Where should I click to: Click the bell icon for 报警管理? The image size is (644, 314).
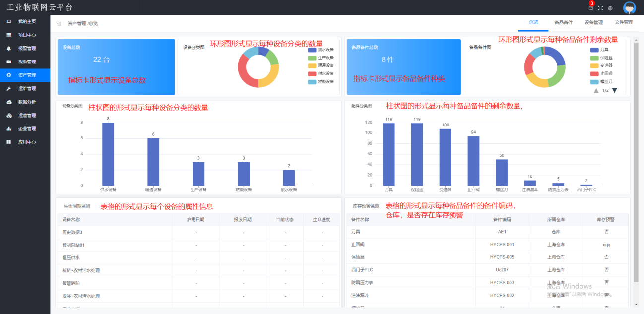(9, 49)
